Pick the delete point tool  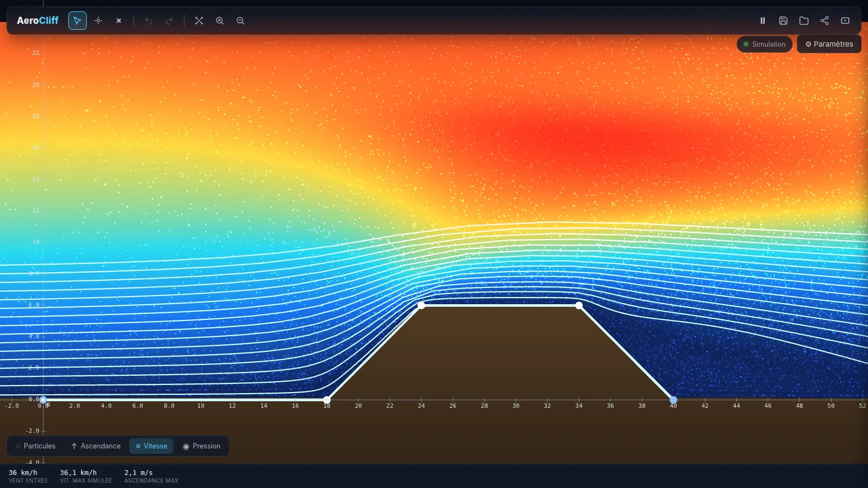[x=119, y=21]
